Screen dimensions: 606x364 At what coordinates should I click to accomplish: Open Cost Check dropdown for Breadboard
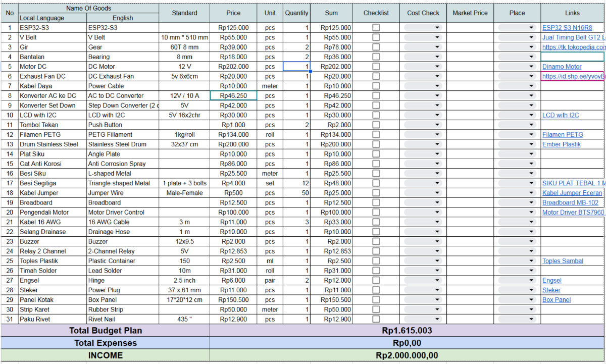pos(423,202)
